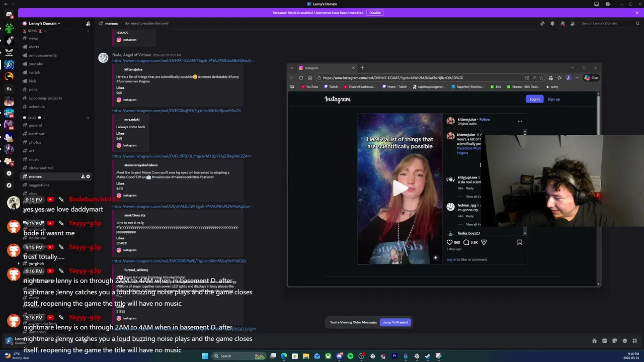Open a new browser tab

point(362,68)
